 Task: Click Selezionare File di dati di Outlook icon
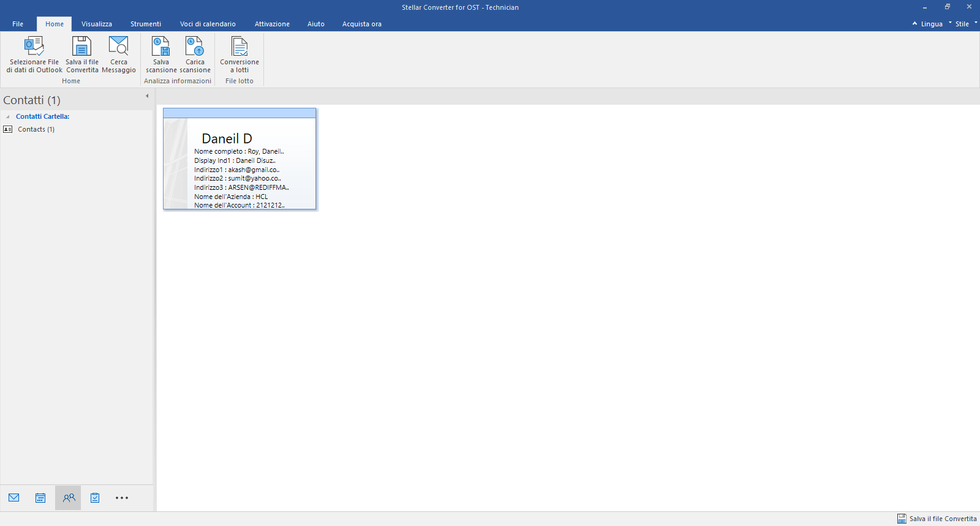[34, 46]
